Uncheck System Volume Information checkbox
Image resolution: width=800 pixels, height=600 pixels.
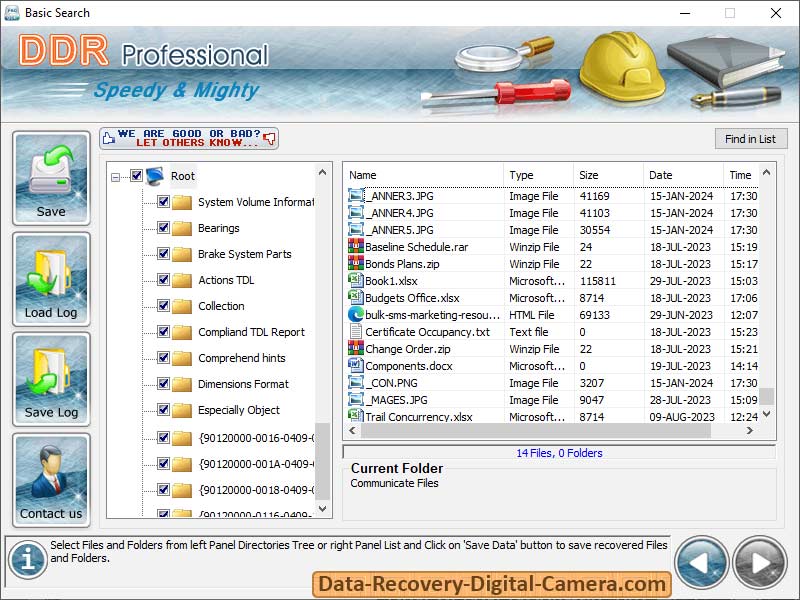(163, 202)
